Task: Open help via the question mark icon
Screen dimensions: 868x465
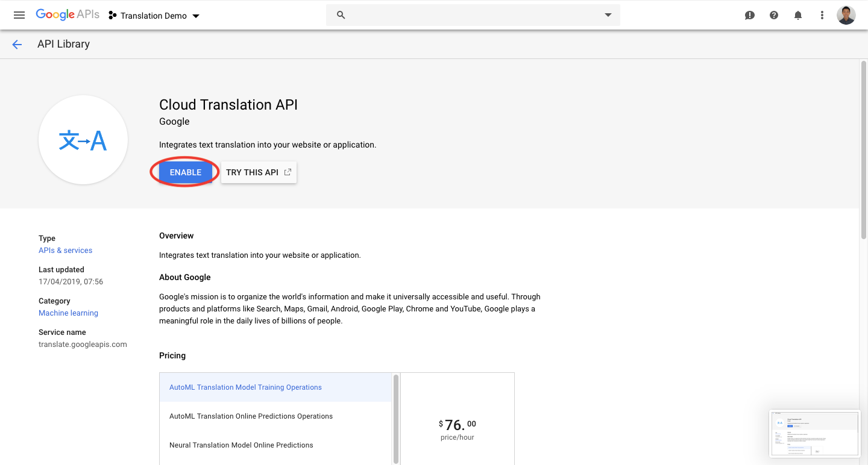Action: [773, 14]
